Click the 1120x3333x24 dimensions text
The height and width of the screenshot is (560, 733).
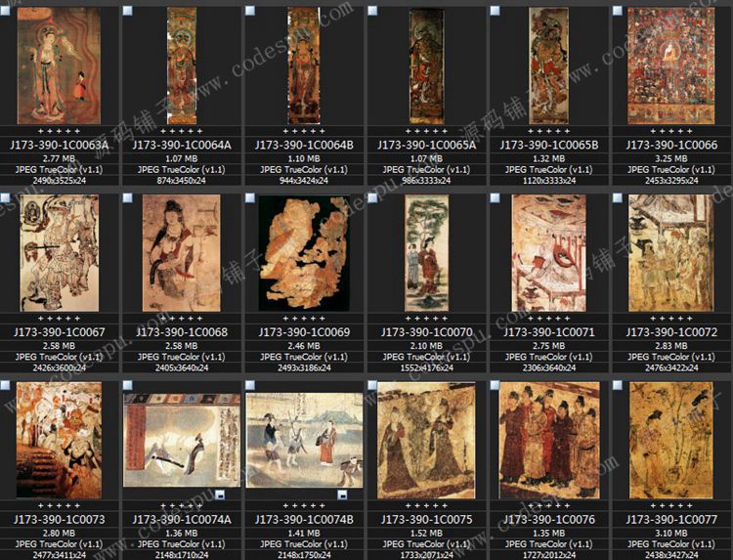(549, 181)
